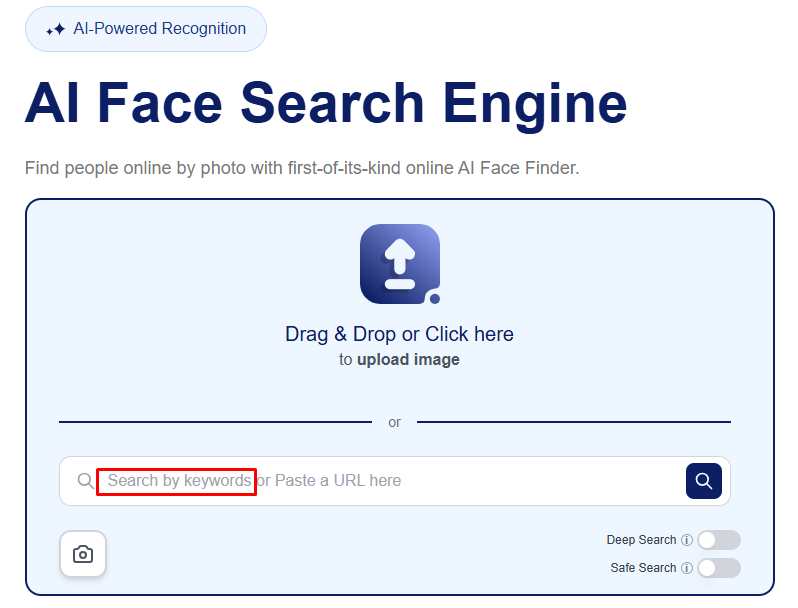Turn on the Safe Search toggle

click(x=719, y=568)
